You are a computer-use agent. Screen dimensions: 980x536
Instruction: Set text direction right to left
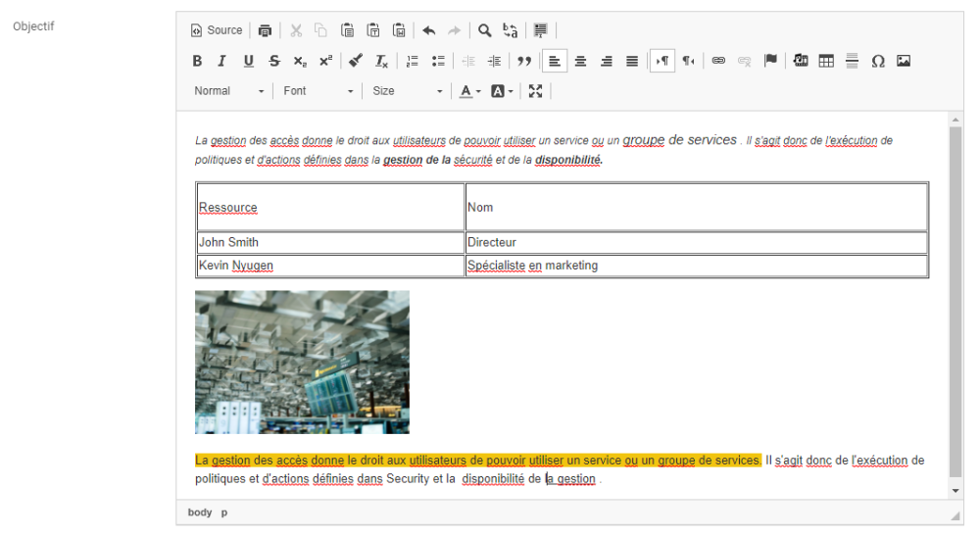click(x=688, y=61)
